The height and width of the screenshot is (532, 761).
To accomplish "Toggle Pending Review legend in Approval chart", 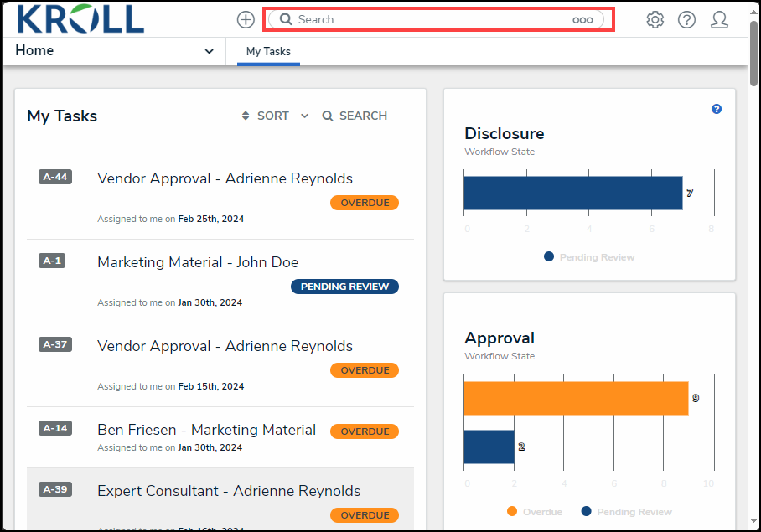I will pyautogui.click(x=626, y=512).
